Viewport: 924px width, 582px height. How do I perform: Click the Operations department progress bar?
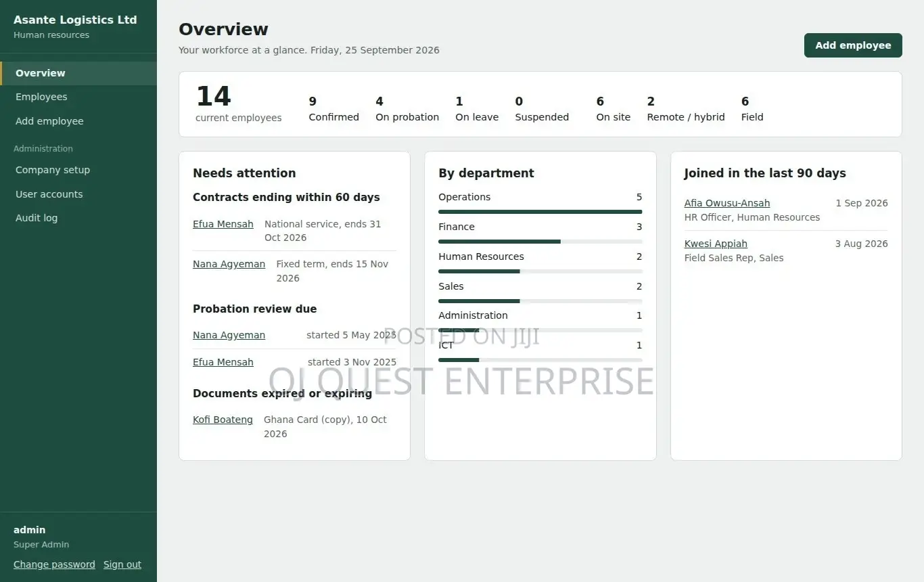pyautogui.click(x=540, y=212)
